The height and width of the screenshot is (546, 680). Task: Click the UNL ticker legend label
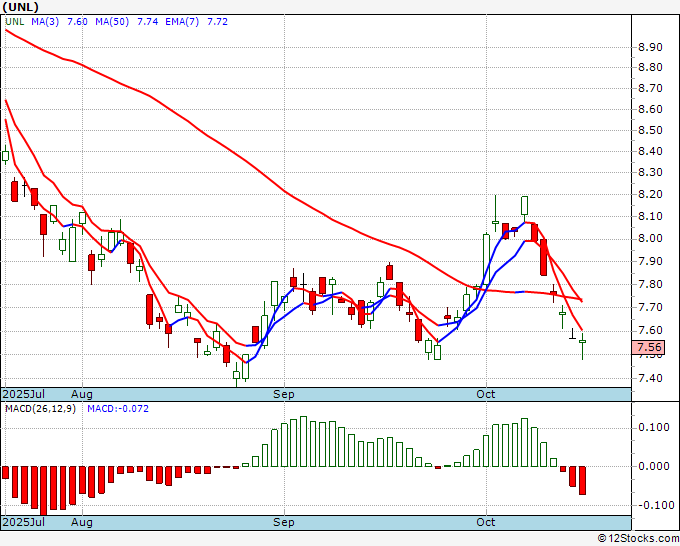pos(15,22)
